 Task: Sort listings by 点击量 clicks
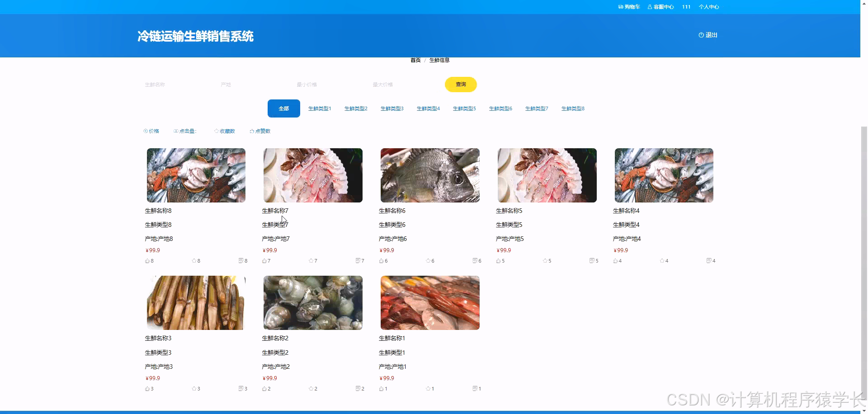pos(185,131)
